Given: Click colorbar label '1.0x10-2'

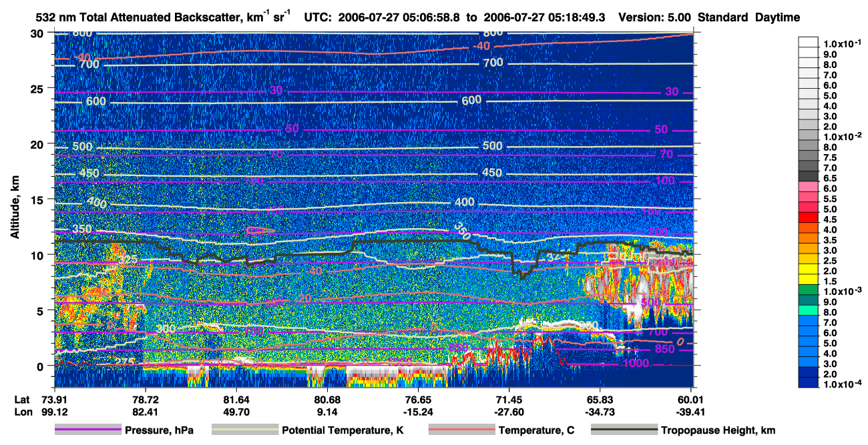Looking at the screenshot, I should pos(843,136).
